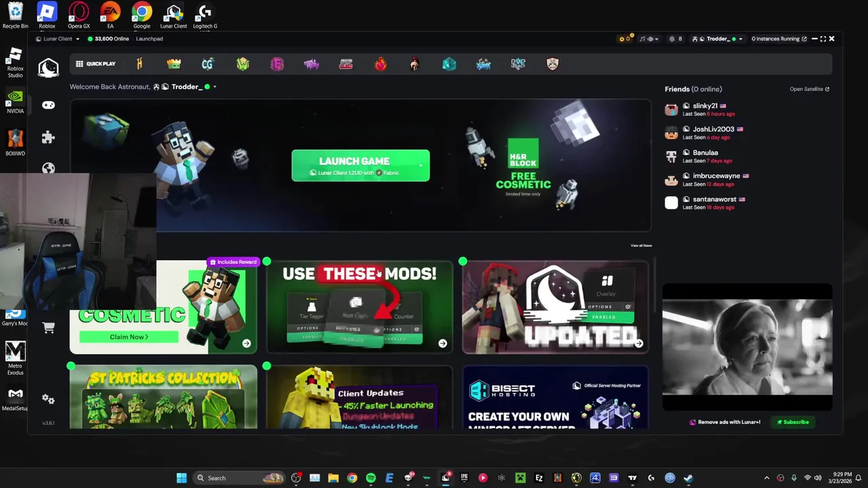Show hidden system tray icons
The width and height of the screenshot is (868, 488).
pos(767,478)
